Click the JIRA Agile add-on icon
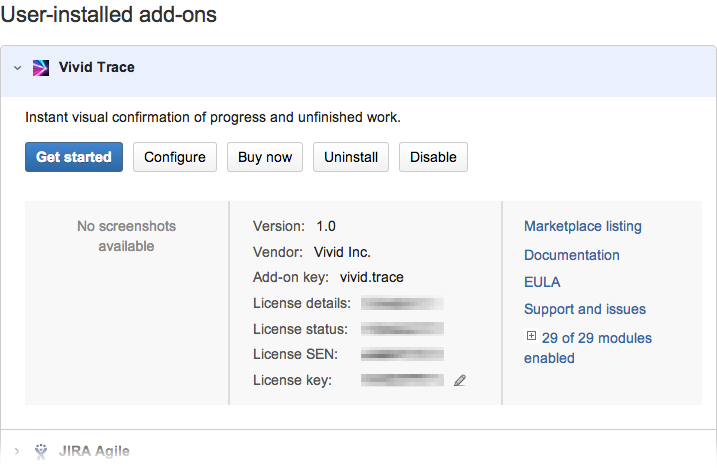 point(41,451)
